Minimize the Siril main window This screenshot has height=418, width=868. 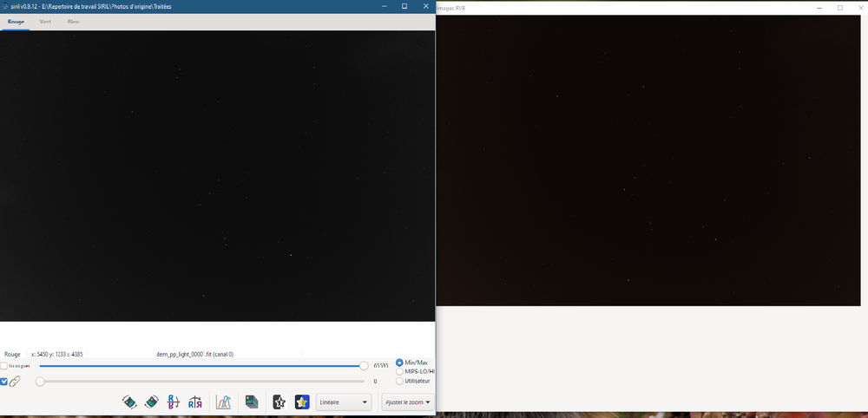pos(385,6)
